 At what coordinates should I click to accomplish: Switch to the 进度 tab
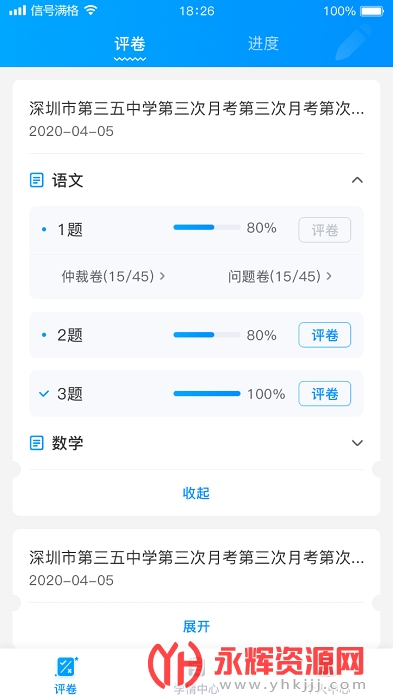263,43
